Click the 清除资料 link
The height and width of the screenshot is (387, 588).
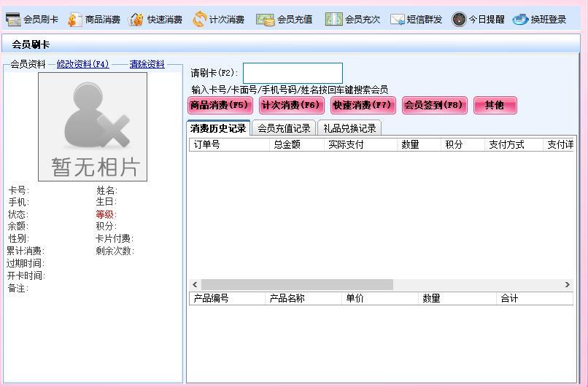[147, 64]
